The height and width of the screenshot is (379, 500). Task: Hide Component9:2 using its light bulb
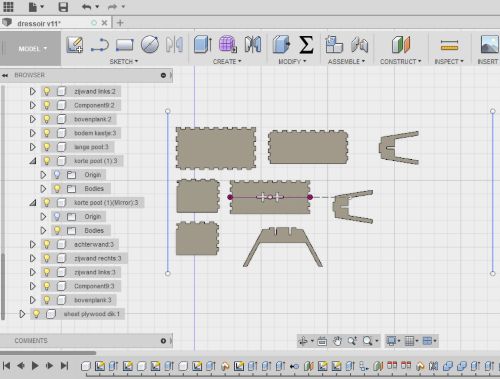click(47, 105)
